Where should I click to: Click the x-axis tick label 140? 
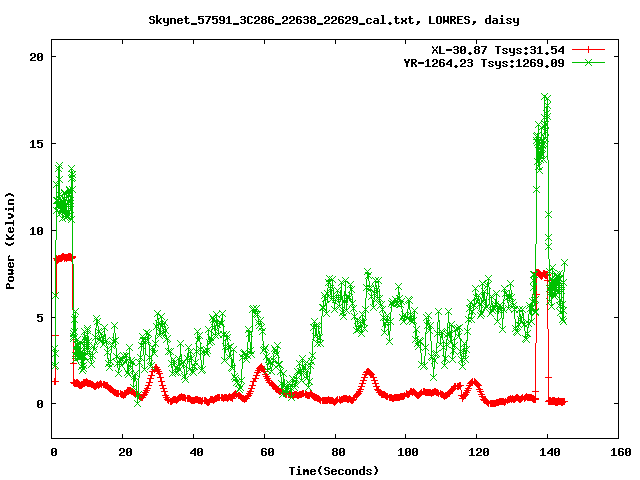pyautogui.click(x=550, y=452)
